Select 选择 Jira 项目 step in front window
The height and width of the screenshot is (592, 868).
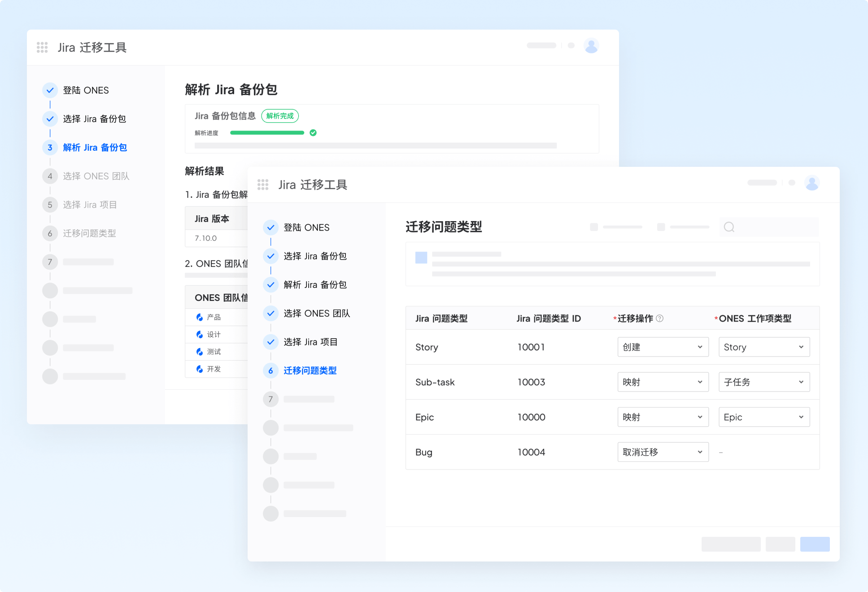tap(310, 342)
